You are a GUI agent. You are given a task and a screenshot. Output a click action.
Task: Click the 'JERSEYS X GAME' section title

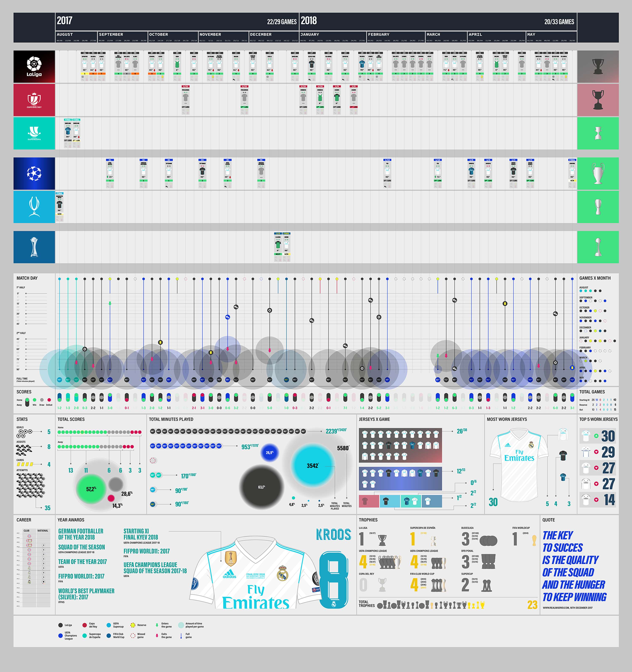(374, 419)
